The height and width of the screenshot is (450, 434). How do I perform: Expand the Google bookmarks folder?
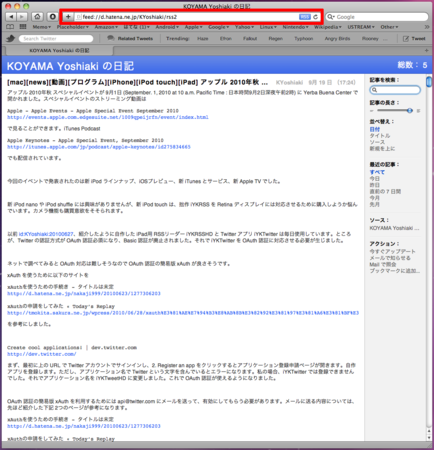point(219,27)
